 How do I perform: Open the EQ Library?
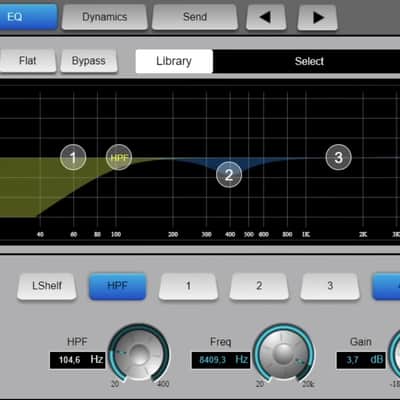click(174, 61)
